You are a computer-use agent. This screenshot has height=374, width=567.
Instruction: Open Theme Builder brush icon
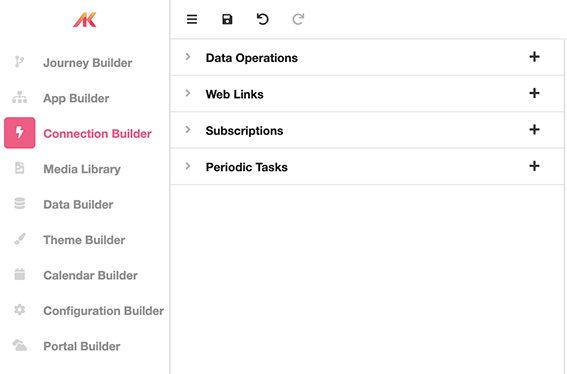click(x=20, y=239)
